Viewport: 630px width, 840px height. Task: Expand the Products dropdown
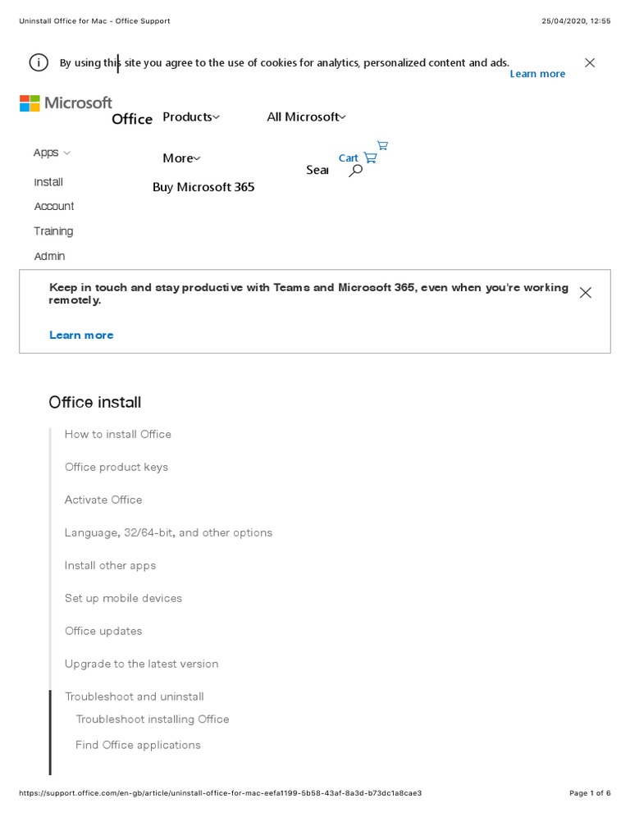point(191,116)
